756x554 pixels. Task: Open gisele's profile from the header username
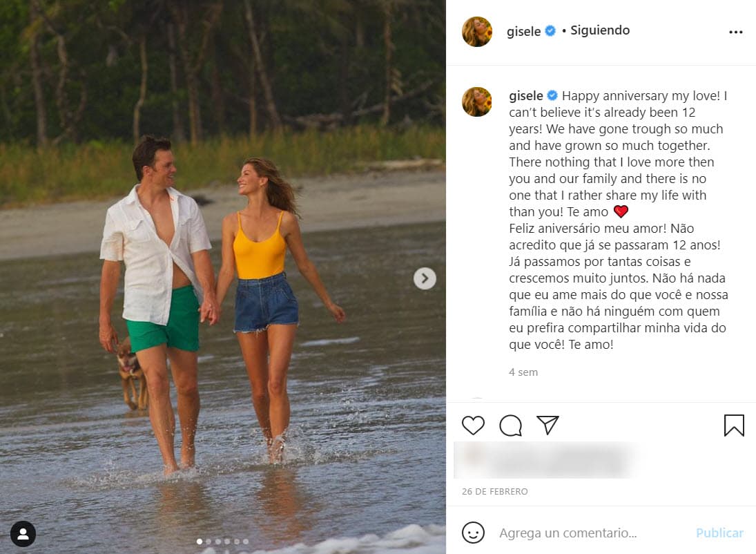click(522, 30)
